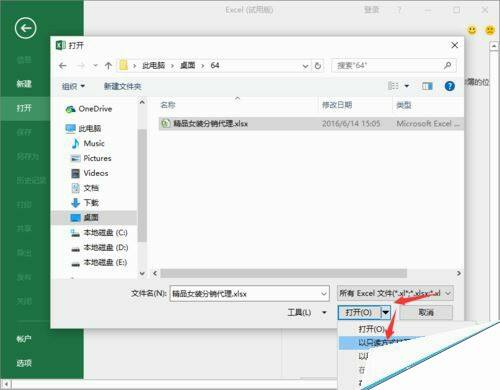Open the recent locations dropdown arrow

click(95, 66)
